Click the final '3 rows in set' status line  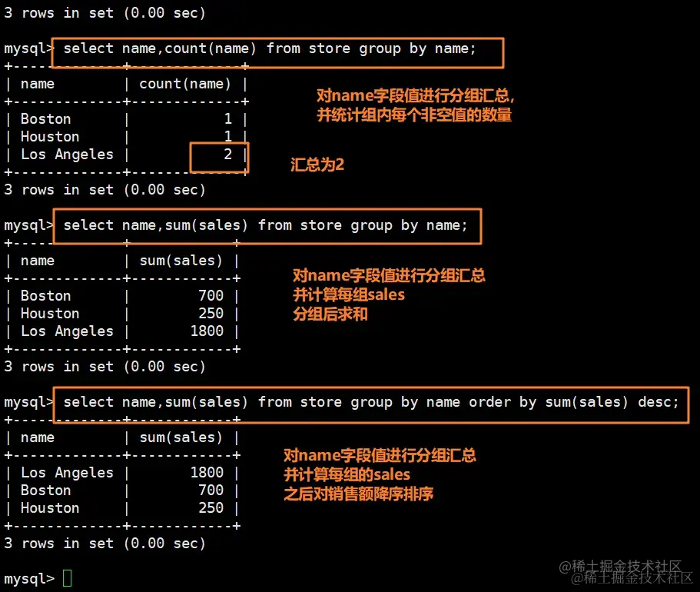[x=105, y=543]
